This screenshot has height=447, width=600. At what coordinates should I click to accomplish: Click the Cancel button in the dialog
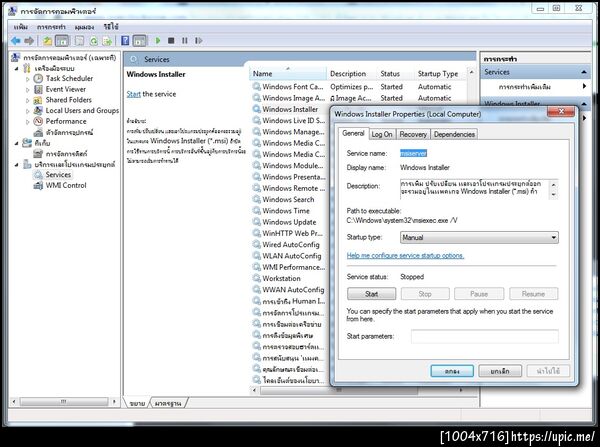tap(500, 371)
